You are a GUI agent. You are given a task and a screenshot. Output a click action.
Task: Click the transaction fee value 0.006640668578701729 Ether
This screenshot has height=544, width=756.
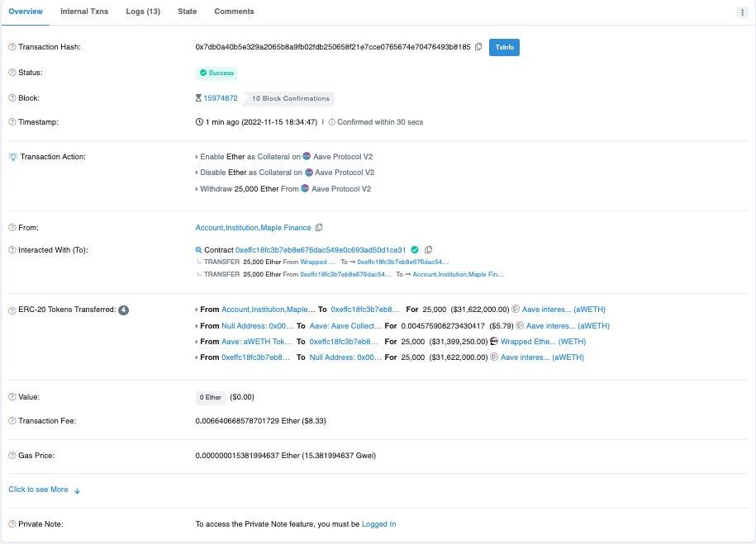pos(247,421)
